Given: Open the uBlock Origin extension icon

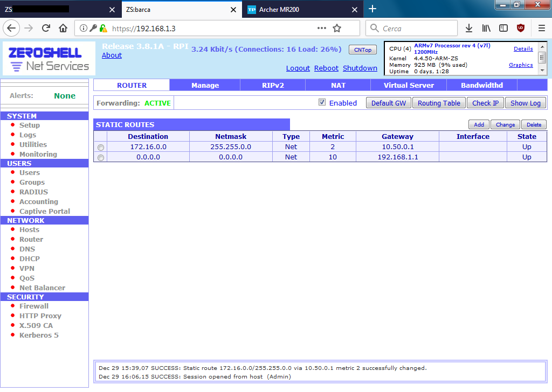Looking at the screenshot, I should click(521, 28).
